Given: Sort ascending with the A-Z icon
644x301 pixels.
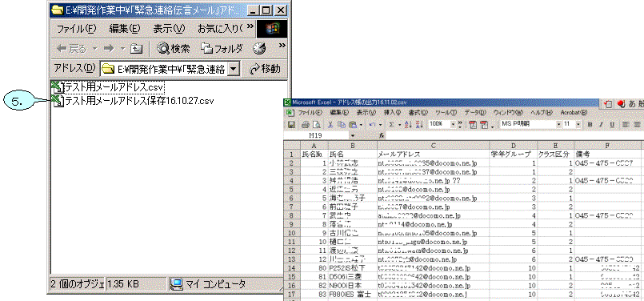Looking at the screenshot, I should pyautogui.click(x=408, y=124).
